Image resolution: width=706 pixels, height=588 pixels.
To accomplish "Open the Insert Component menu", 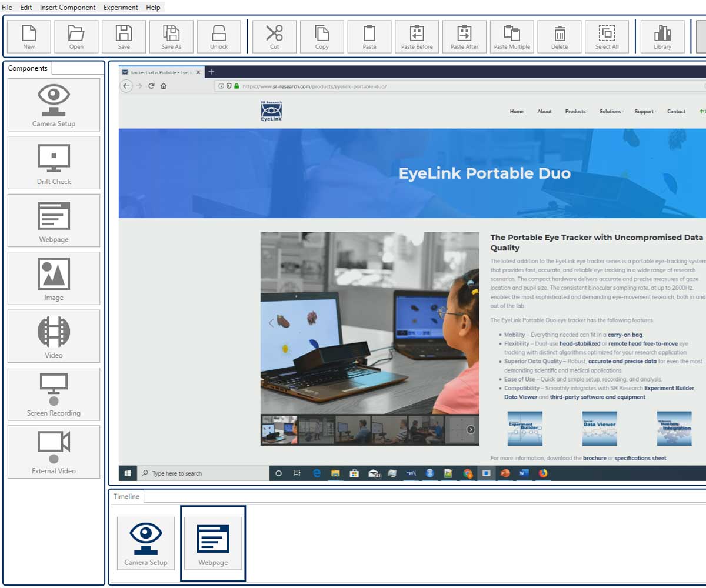I will (x=68, y=8).
